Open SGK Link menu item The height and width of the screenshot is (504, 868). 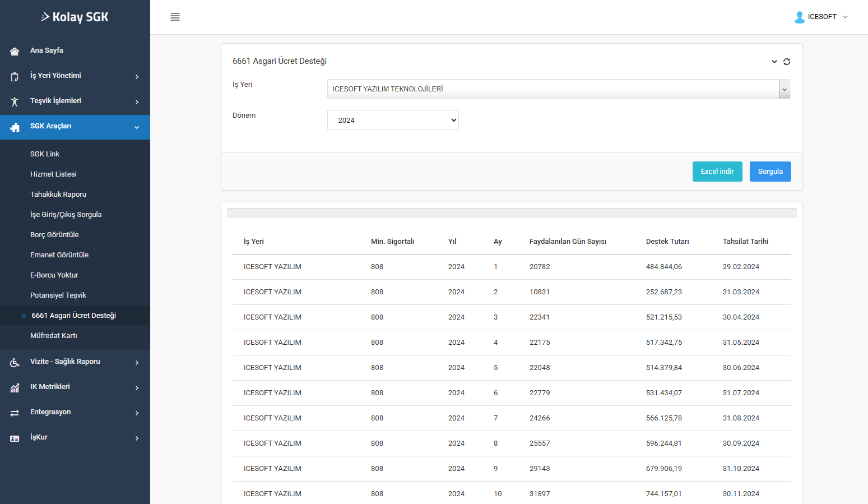coord(45,154)
